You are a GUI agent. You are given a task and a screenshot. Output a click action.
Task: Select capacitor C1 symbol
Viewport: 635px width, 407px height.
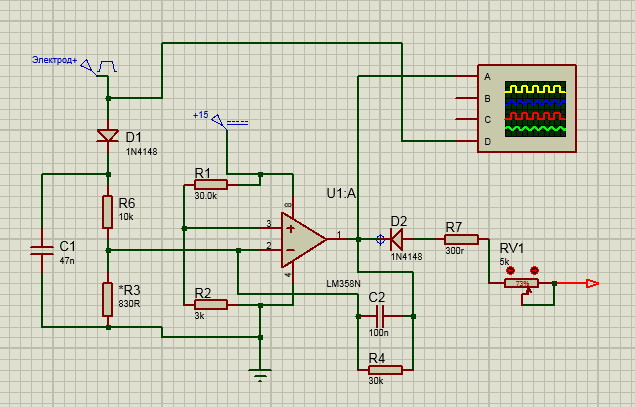[41, 250]
